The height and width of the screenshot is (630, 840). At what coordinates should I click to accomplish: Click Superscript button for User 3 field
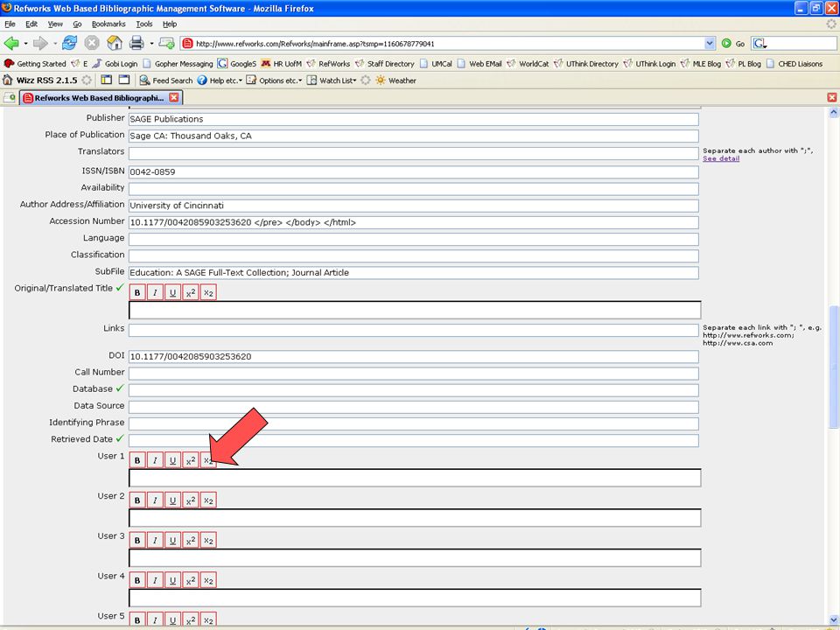pos(190,541)
